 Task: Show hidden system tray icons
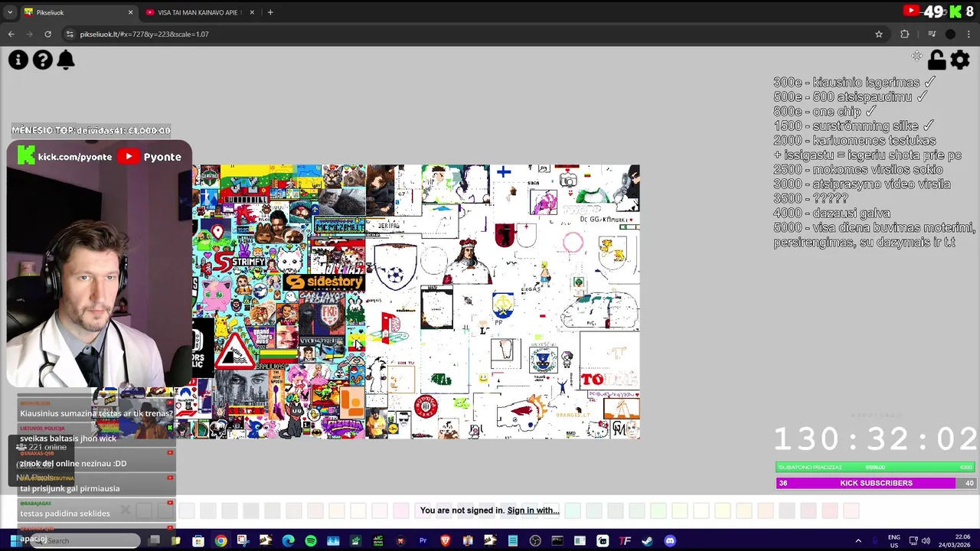click(858, 541)
